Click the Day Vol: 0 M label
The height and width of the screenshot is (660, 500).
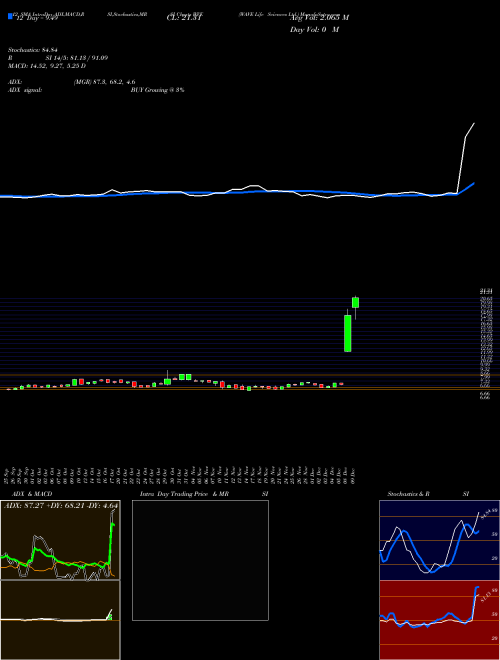(314, 30)
